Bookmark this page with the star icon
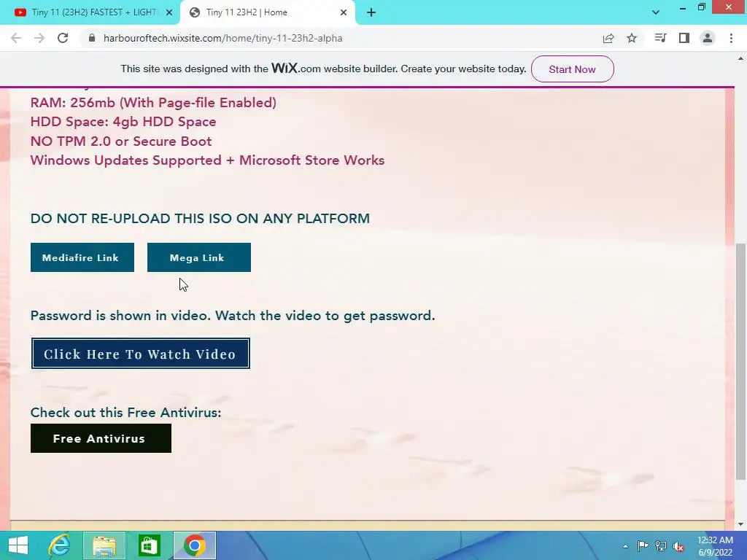This screenshot has height=560, width=747. 632,38
